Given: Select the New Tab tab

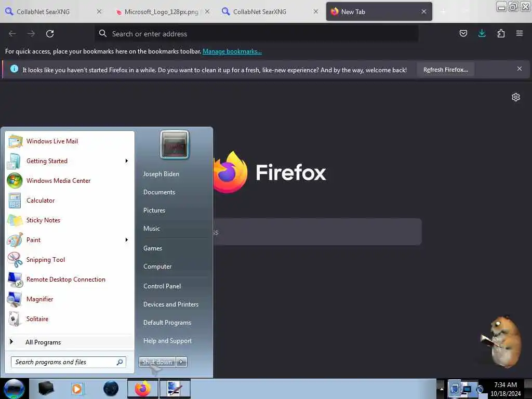Looking at the screenshot, I should [x=379, y=11].
